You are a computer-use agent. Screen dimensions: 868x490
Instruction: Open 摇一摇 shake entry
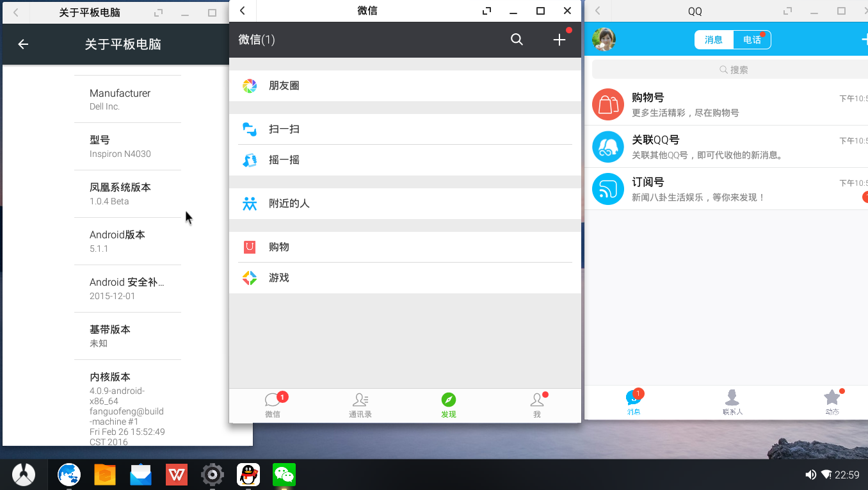pyautogui.click(x=405, y=160)
